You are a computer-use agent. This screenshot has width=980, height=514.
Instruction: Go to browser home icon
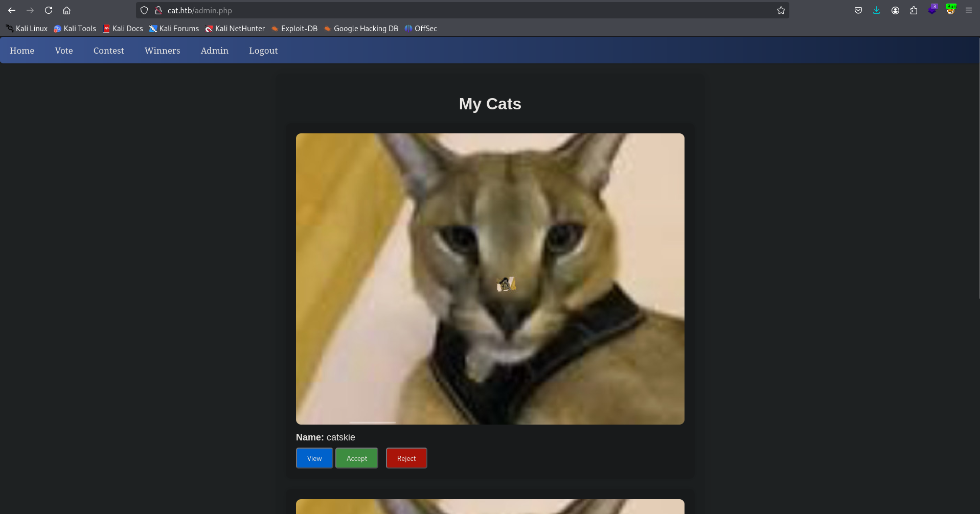point(66,10)
